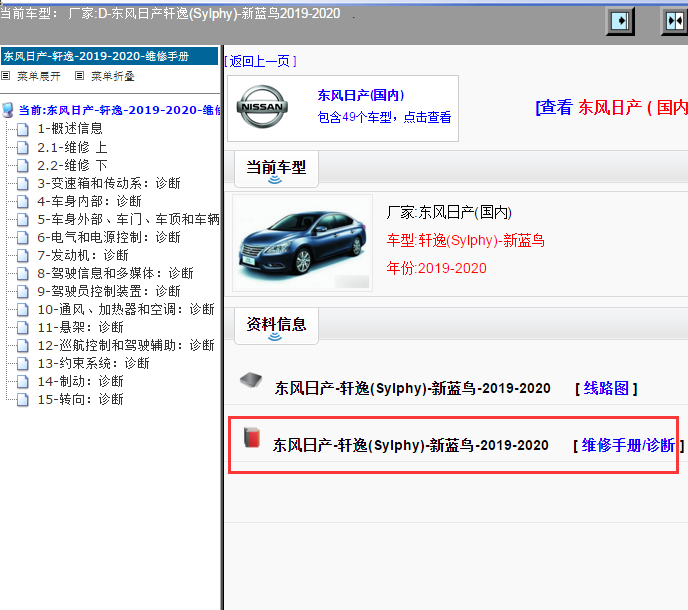Click the panel expand arrow button

tap(620, 20)
